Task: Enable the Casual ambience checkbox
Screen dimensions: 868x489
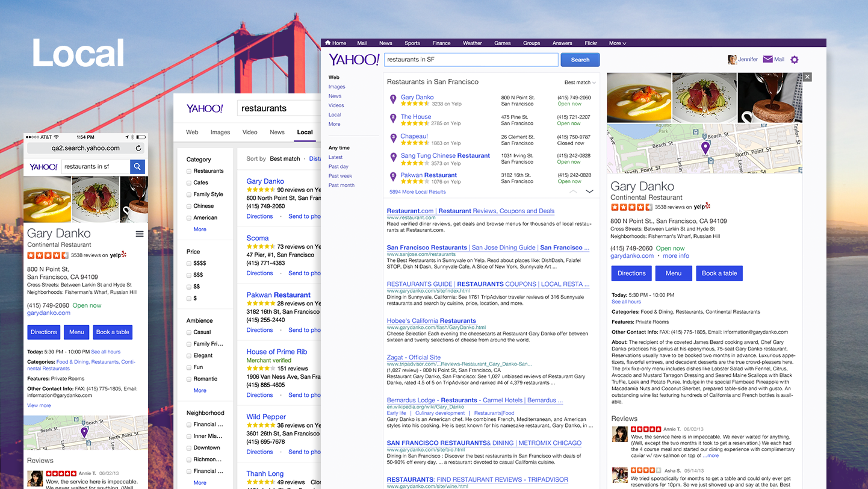Action: click(189, 332)
